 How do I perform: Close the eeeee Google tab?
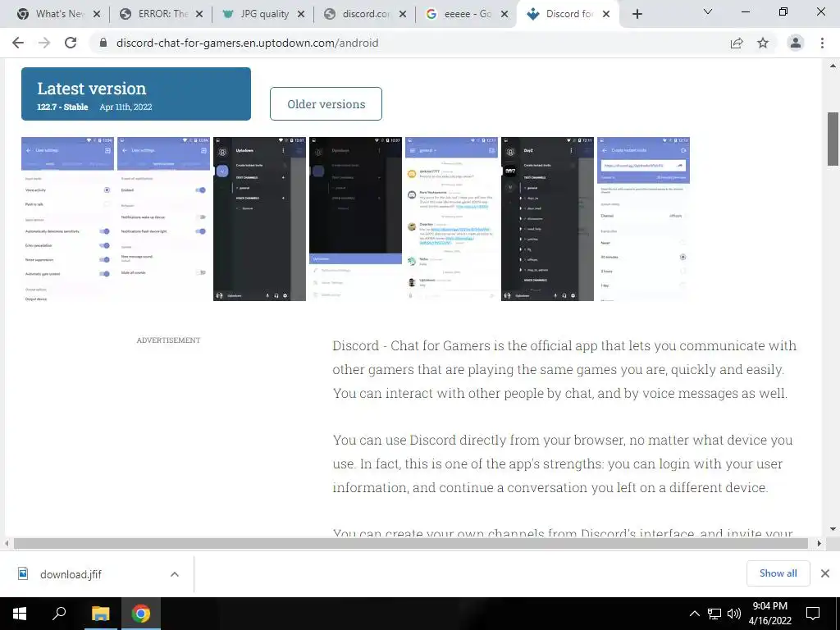[504, 14]
